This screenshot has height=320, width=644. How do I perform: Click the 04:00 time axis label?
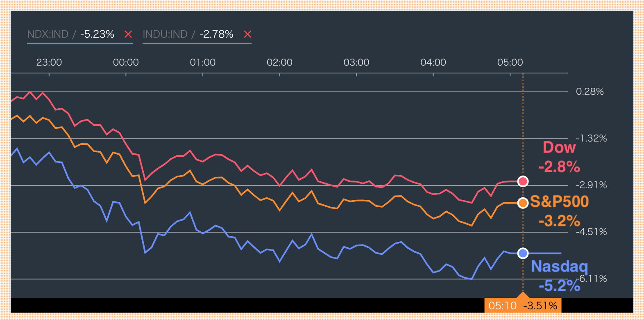[433, 62]
